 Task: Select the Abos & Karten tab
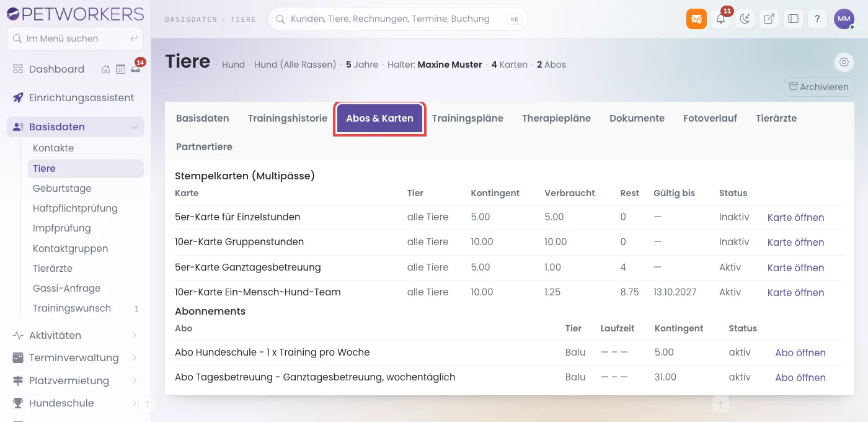pos(379,118)
